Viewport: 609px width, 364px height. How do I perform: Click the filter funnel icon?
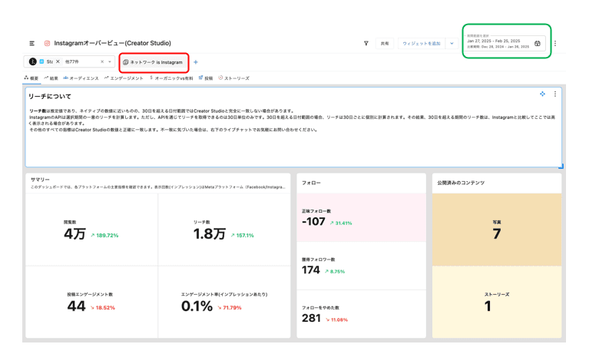[x=366, y=44]
